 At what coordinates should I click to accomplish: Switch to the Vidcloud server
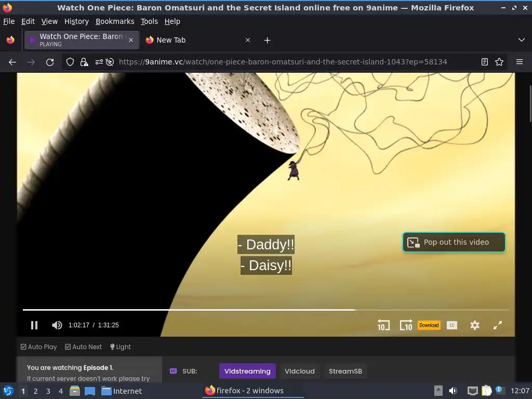click(x=300, y=371)
